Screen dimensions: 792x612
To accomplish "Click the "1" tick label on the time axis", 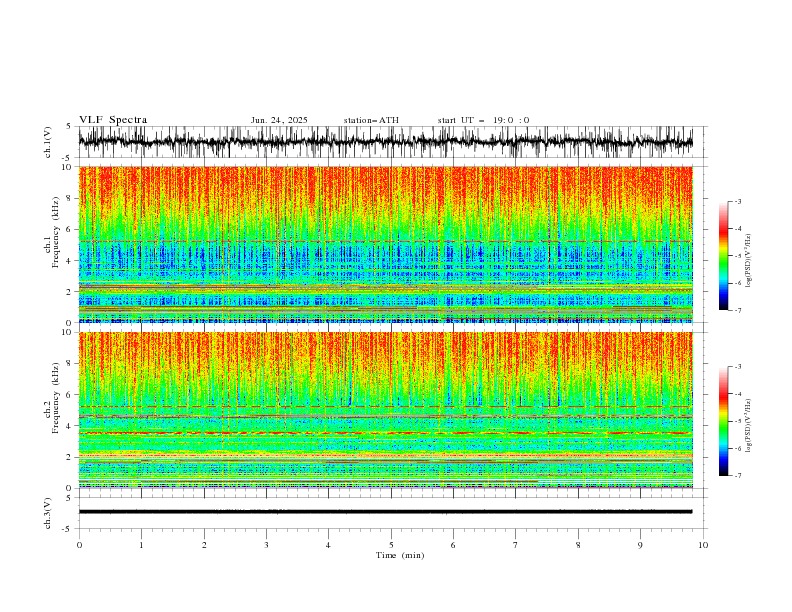I will pyautogui.click(x=141, y=545).
